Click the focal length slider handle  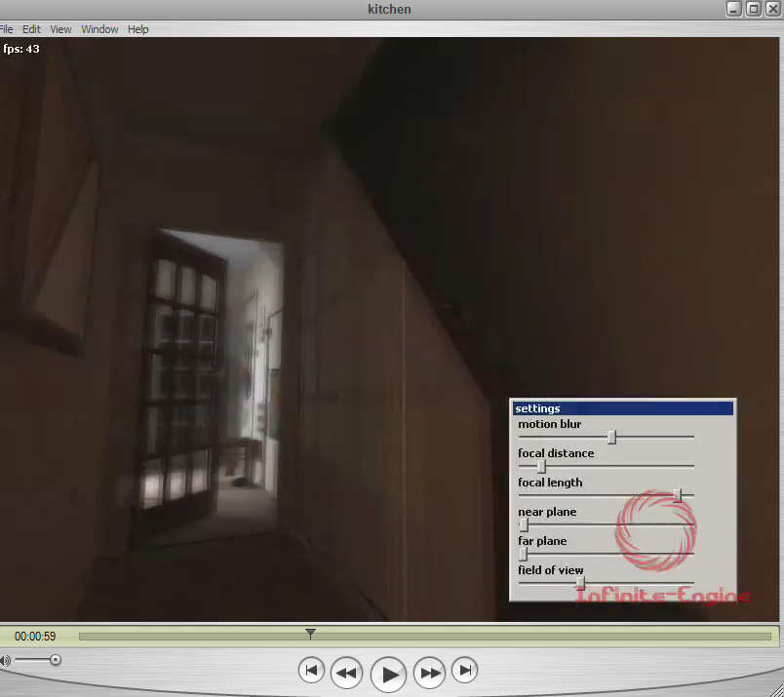(678, 495)
